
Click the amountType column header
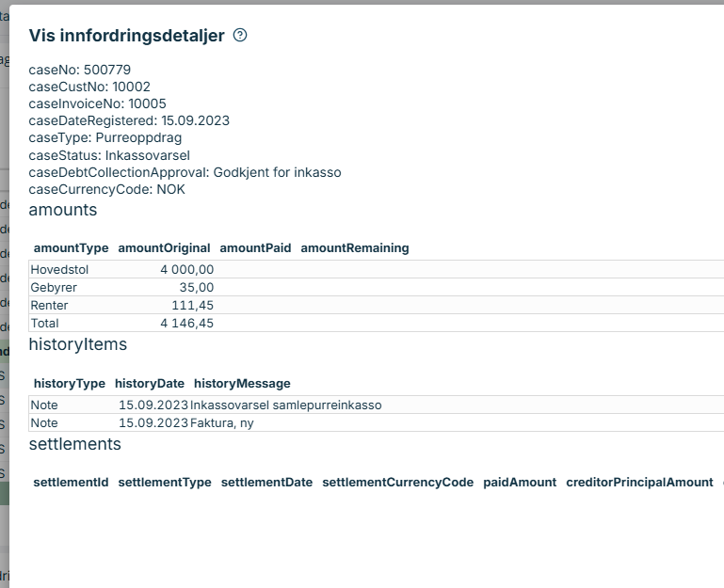[72, 248]
